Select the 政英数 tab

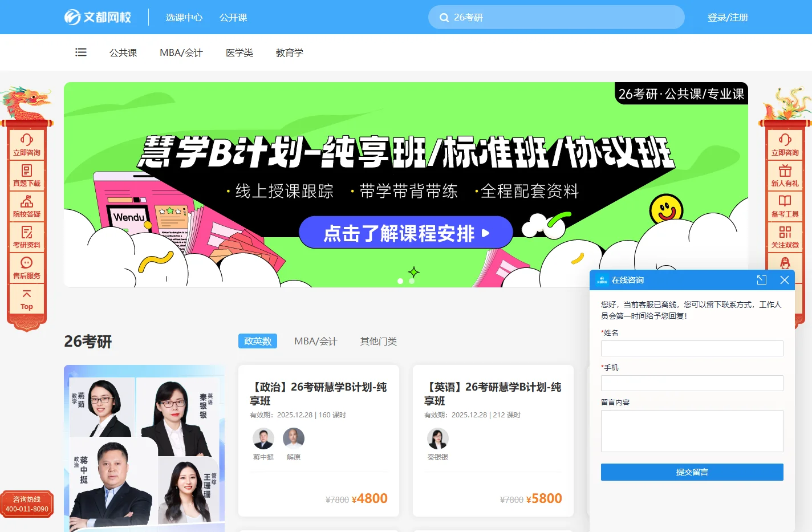click(x=258, y=341)
